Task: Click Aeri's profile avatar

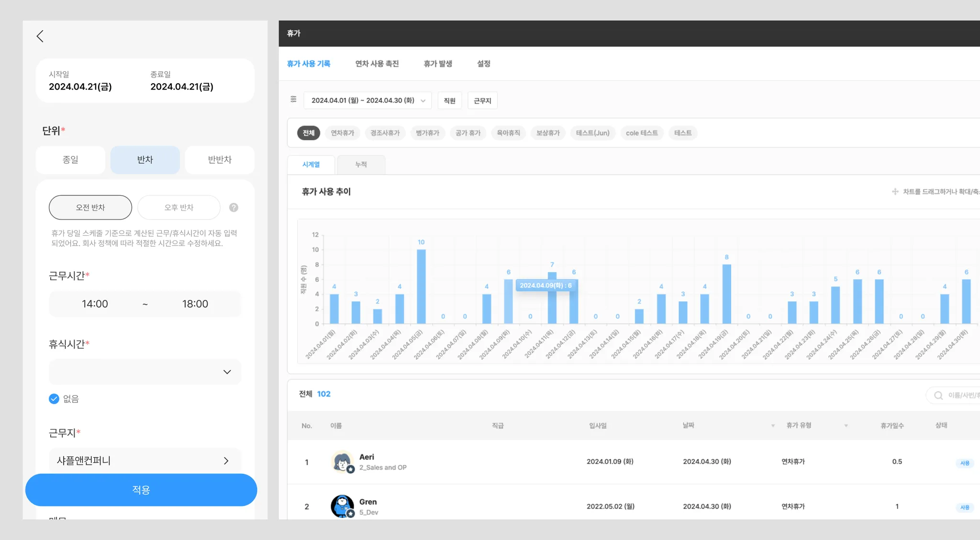Action: (x=342, y=462)
